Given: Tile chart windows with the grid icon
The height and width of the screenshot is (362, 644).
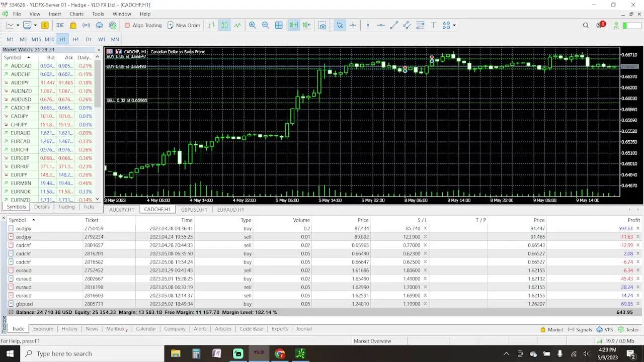Looking at the screenshot, I should (x=279, y=25).
